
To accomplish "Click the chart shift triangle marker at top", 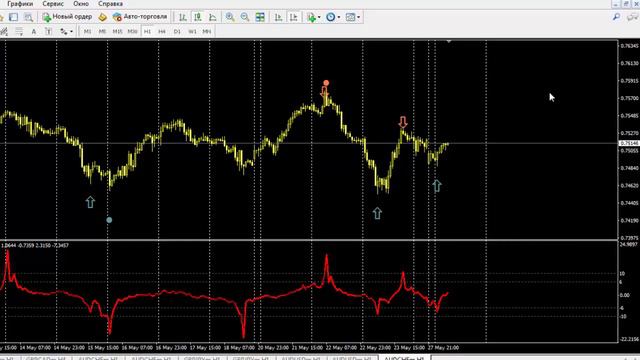I will [449, 41].
